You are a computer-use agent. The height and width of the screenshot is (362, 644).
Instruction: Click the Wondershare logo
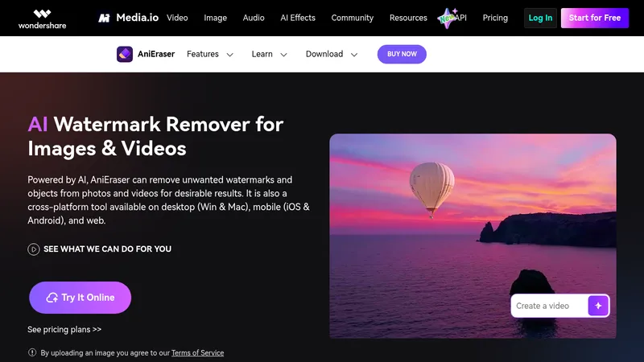(42, 19)
